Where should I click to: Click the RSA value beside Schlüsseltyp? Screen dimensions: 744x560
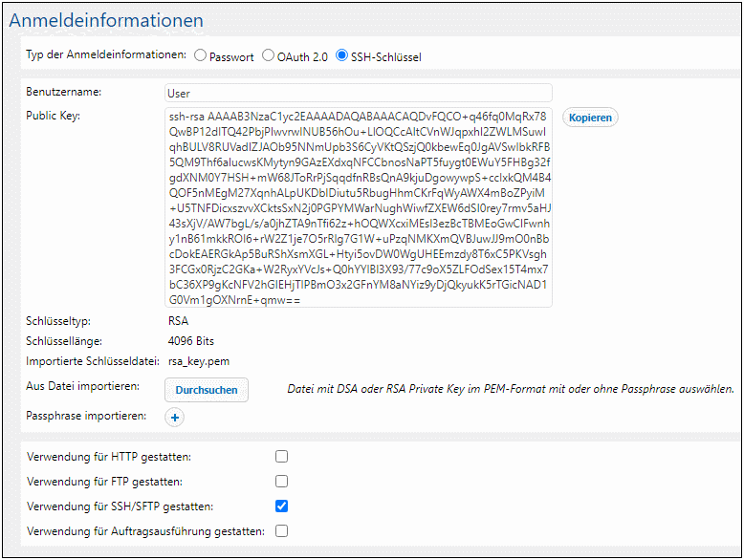(178, 321)
